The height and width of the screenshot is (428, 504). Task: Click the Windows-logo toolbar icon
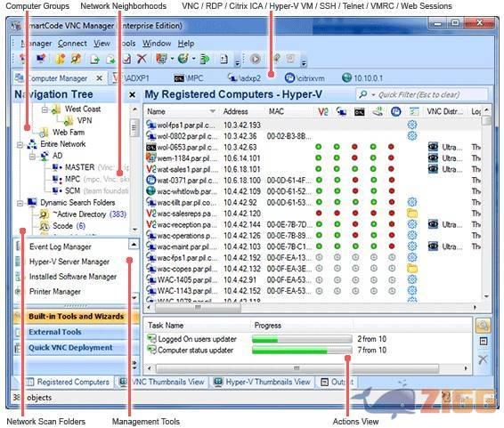pos(161,59)
